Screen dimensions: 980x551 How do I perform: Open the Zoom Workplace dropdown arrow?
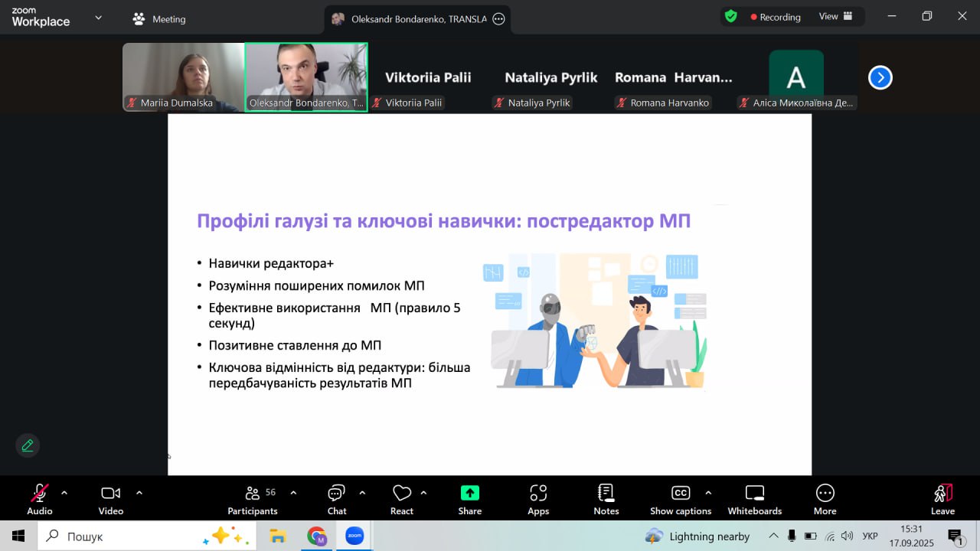click(x=98, y=18)
